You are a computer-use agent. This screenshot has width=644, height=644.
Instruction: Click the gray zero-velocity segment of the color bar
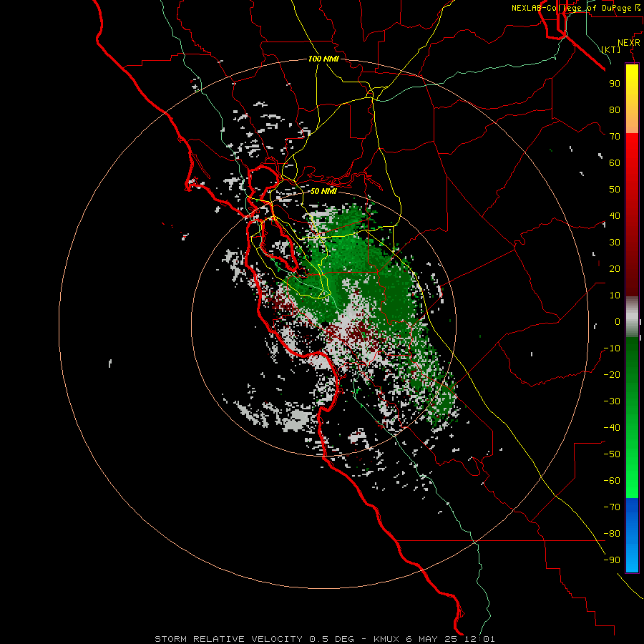pyautogui.click(x=632, y=317)
